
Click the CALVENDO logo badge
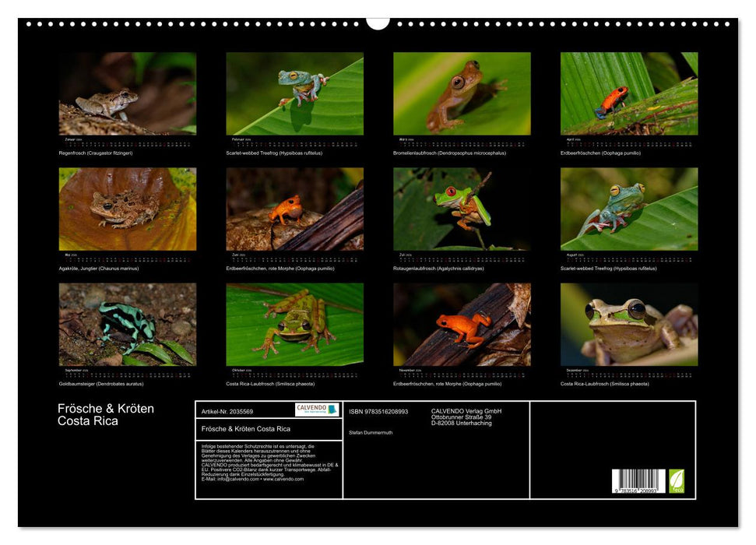[x=317, y=410]
